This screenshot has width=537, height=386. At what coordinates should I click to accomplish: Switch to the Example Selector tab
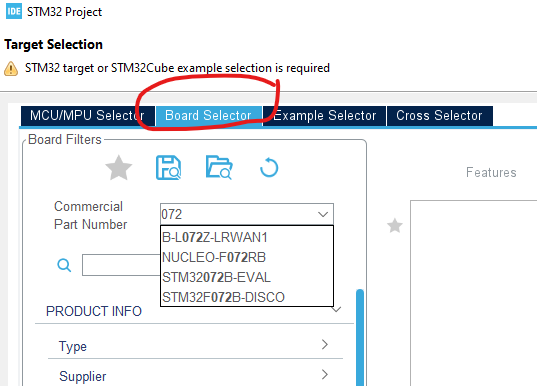[324, 116]
